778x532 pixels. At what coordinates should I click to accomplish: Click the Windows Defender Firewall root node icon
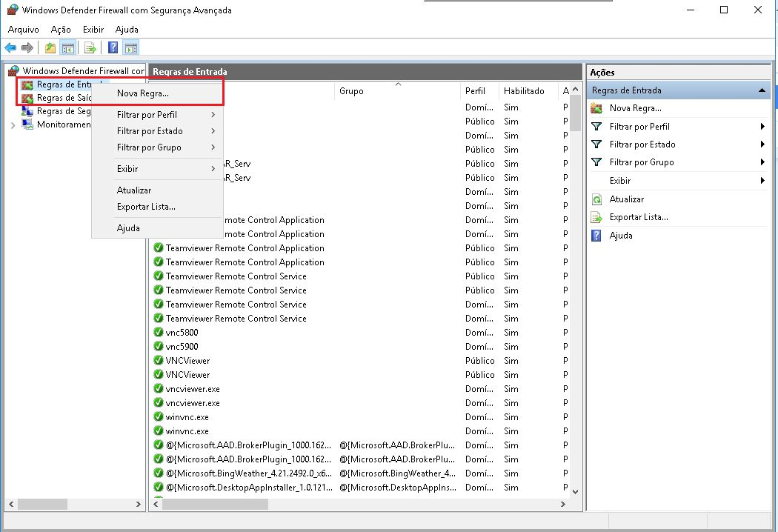[14, 71]
